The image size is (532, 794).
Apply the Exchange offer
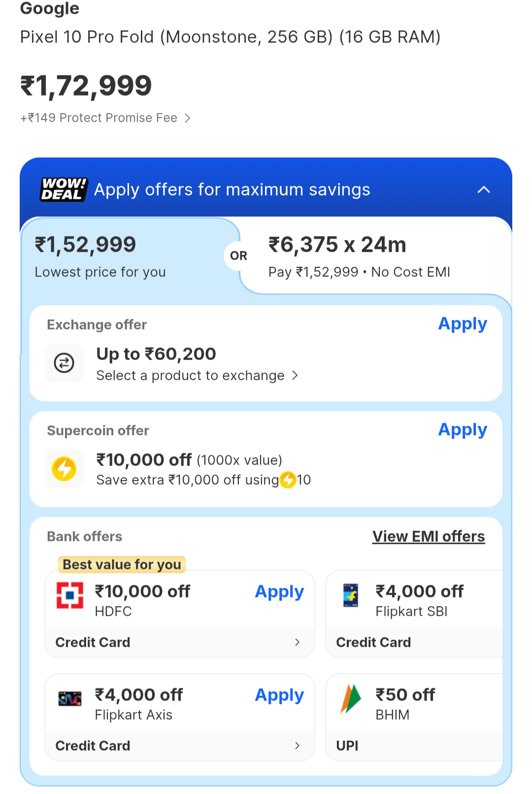(463, 324)
